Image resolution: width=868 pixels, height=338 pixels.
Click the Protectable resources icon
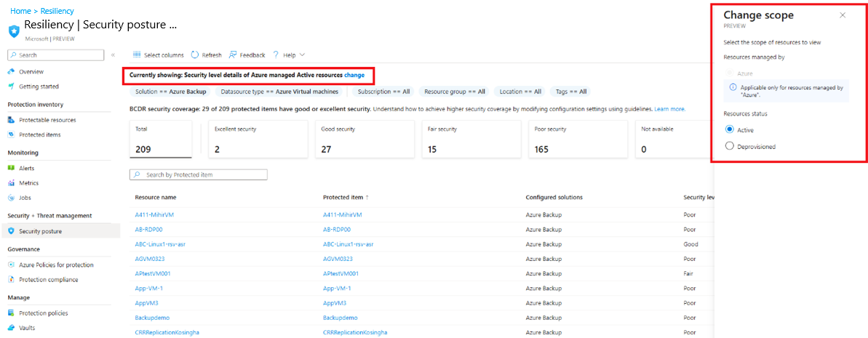(x=11, y=120)
